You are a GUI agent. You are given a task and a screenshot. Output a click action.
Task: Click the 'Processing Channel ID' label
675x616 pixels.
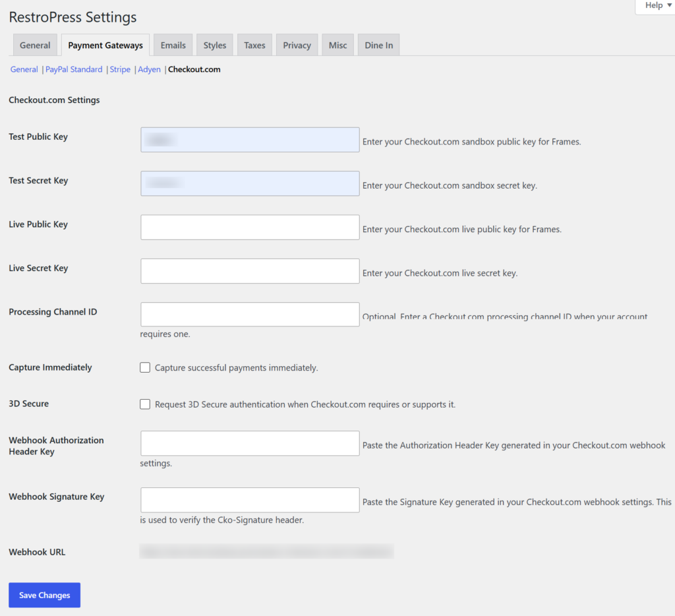click(53, 312)
